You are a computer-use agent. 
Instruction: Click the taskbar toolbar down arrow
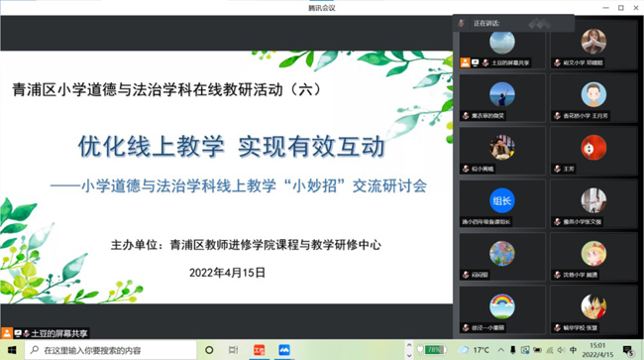(x=409, y=355)
